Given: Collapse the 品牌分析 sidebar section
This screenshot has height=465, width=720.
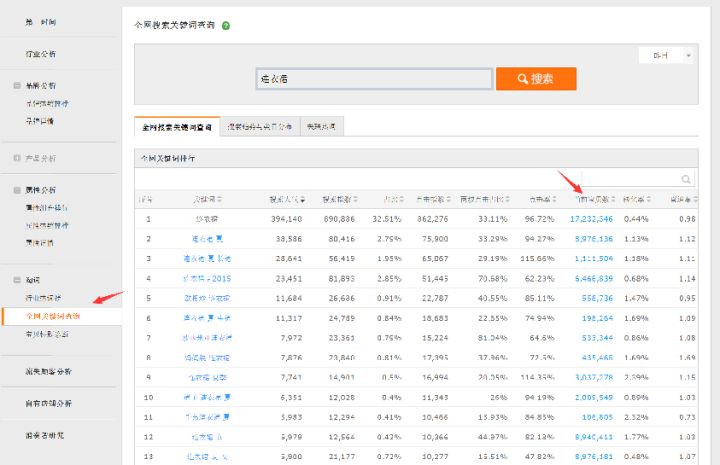Looking at the screenshot, I should (x=17, y=86).
